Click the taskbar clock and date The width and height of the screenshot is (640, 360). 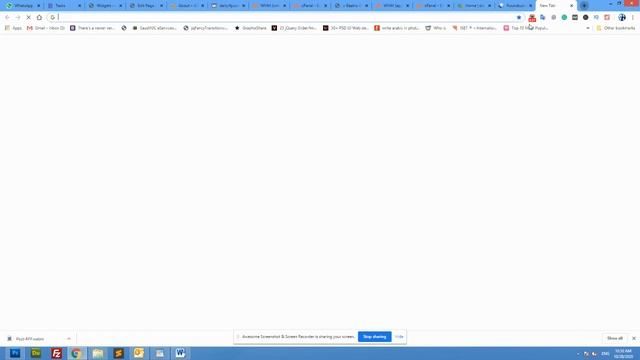[623, 353]
